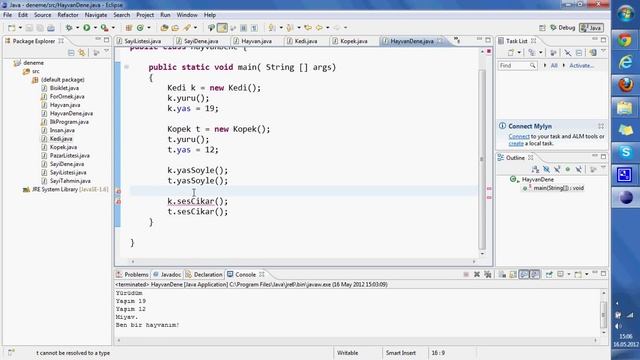Toggle Hide Local Types in Outline toolbar

coord(578,169)
